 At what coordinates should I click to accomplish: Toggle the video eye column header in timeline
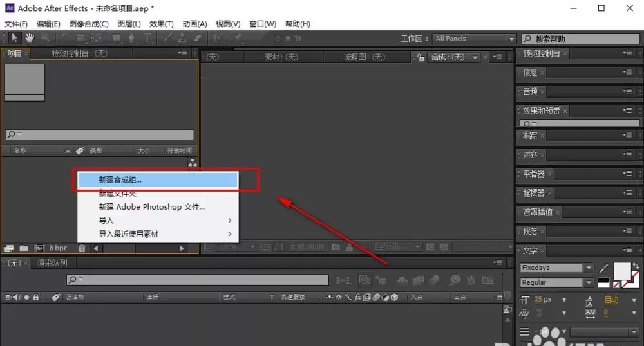pyautogui.click(x=8, y=297)
